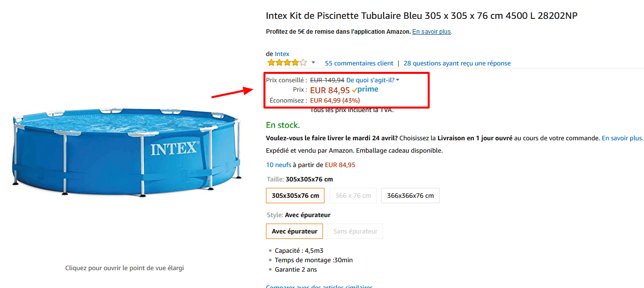Image resolution: width=644 pixels, height=288 pixels.
Task: Choose "Sans épurateur" style option
Action: tap(355, 231)
